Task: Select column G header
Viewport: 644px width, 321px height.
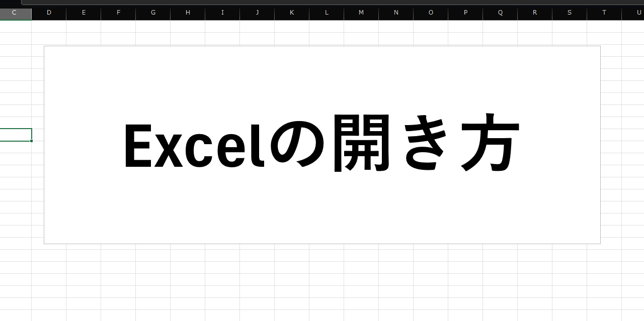Action: (153, 13)
